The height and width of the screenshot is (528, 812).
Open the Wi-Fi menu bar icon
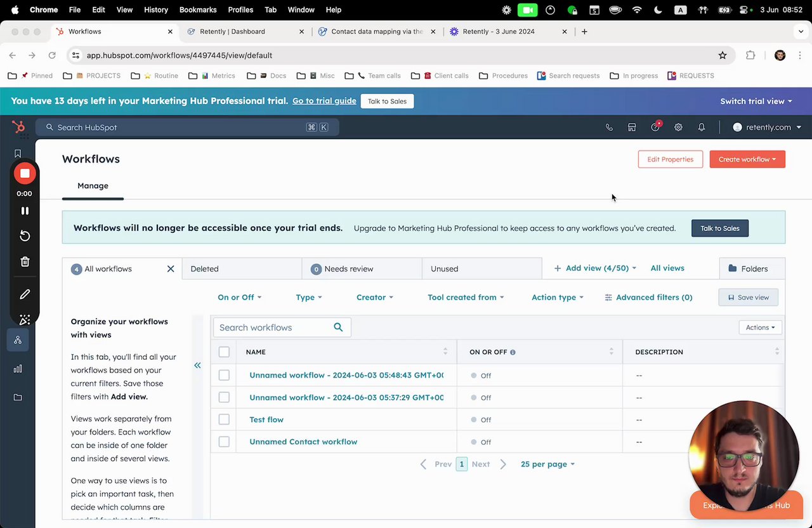click(637, 10)
